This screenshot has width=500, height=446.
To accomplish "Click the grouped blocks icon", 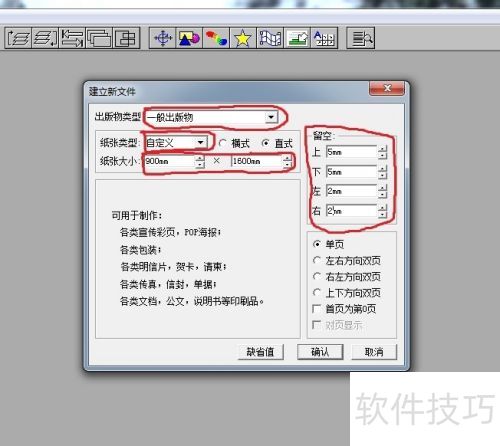I will coord(126,38).
